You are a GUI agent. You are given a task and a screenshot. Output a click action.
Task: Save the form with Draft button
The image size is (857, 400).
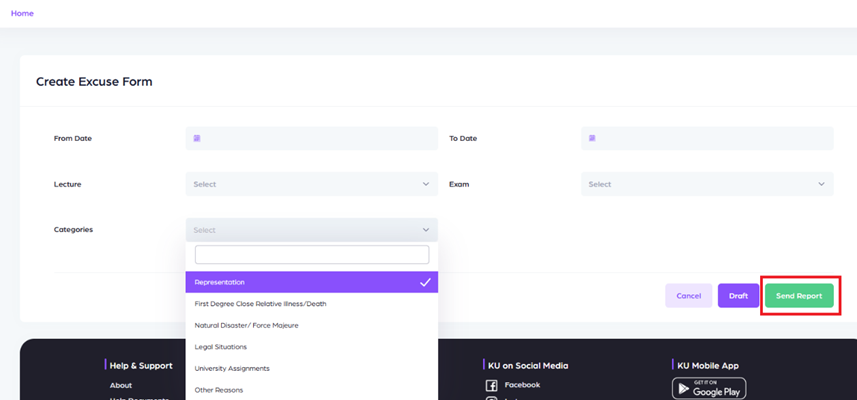point(738,296)
